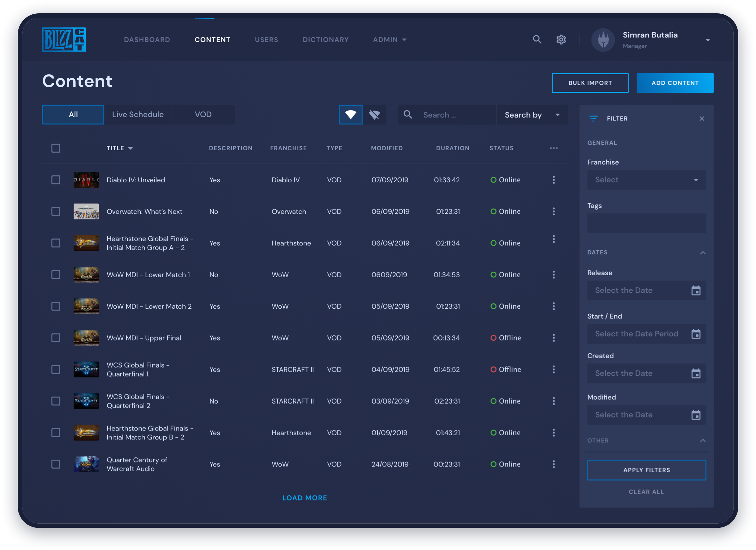
Task: Open column options with header three dots
Action: 553,148
